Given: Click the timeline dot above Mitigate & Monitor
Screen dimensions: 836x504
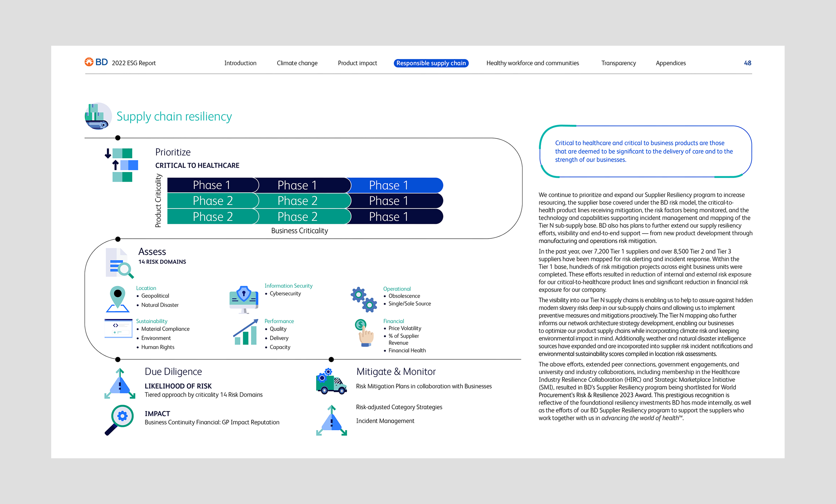Looking at the screenshot, I should pos(332,360).
